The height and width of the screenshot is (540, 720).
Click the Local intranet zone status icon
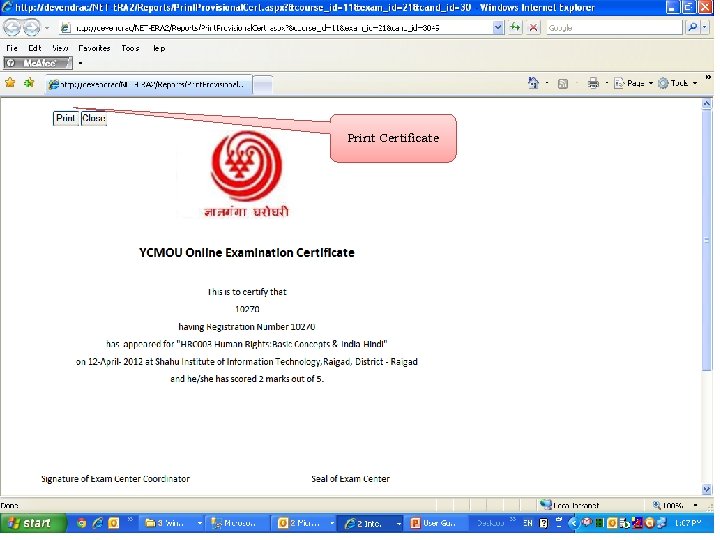click(x=546, y=505)
